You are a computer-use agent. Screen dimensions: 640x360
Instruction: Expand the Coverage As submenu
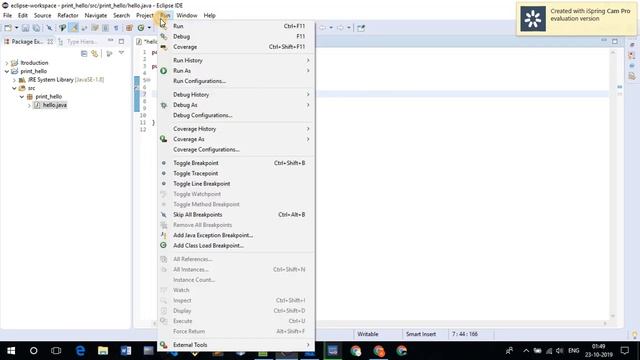[x=236, y=139]
